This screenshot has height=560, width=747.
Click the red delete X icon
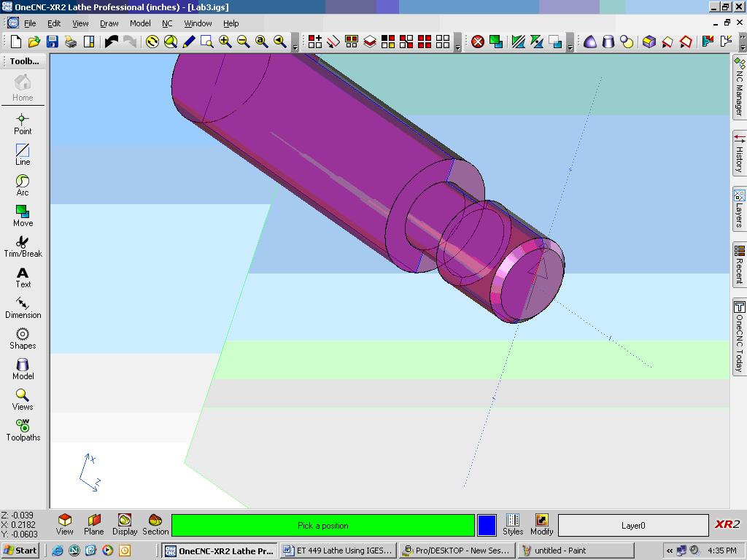[x=478, y=42]
